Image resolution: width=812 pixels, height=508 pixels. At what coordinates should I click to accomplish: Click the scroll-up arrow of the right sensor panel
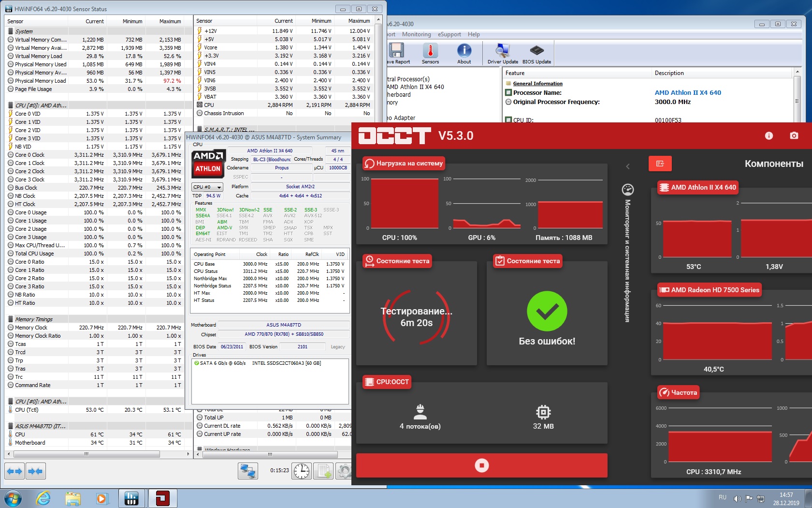coord(378,21)
